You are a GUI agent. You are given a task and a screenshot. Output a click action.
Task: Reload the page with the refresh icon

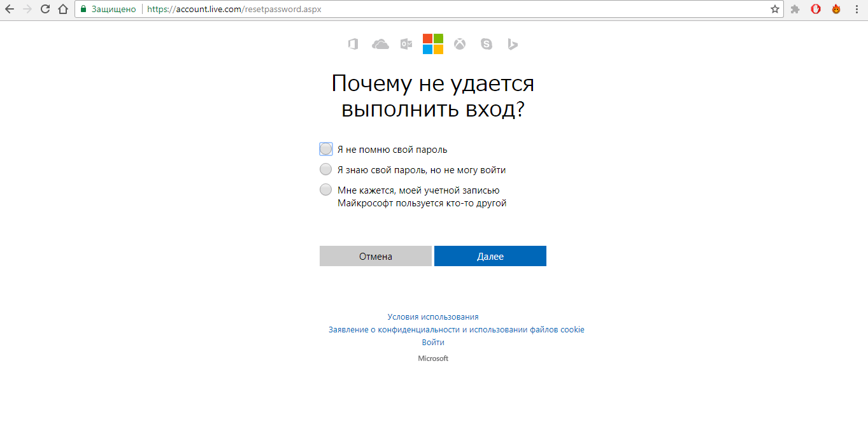tap(45, 9)
